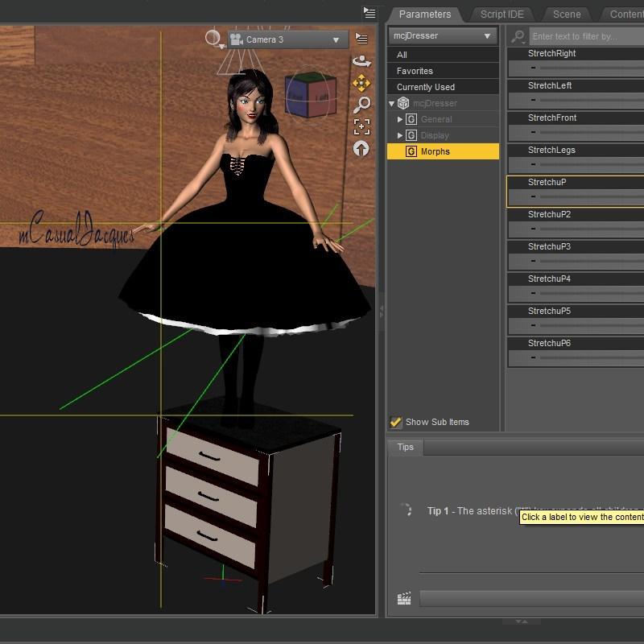The image size is (644, 644).
Task: Select the Morphs group in tree
Action: pos(443,151)
